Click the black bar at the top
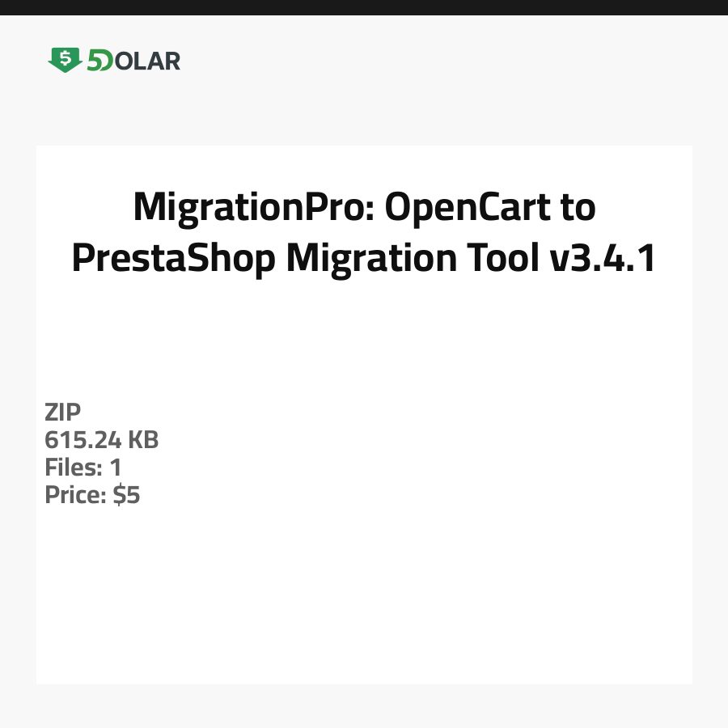Screen dimensions: 728x728 tap(364, 7)
